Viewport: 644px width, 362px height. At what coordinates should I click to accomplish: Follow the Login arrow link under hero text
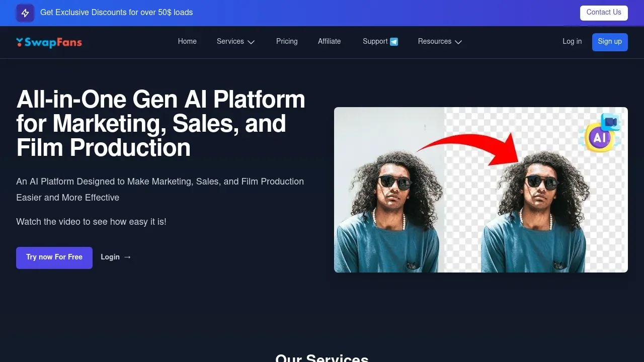click(116, 257)
